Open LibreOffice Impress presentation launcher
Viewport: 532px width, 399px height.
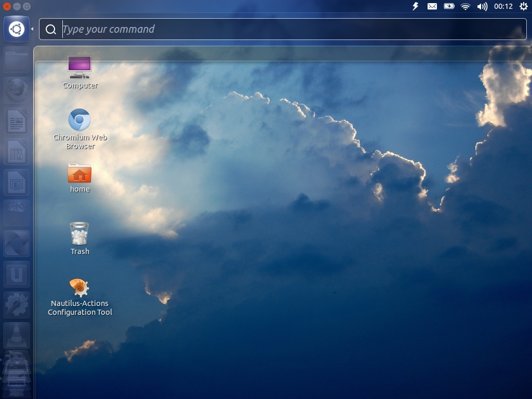pos(17,182)
